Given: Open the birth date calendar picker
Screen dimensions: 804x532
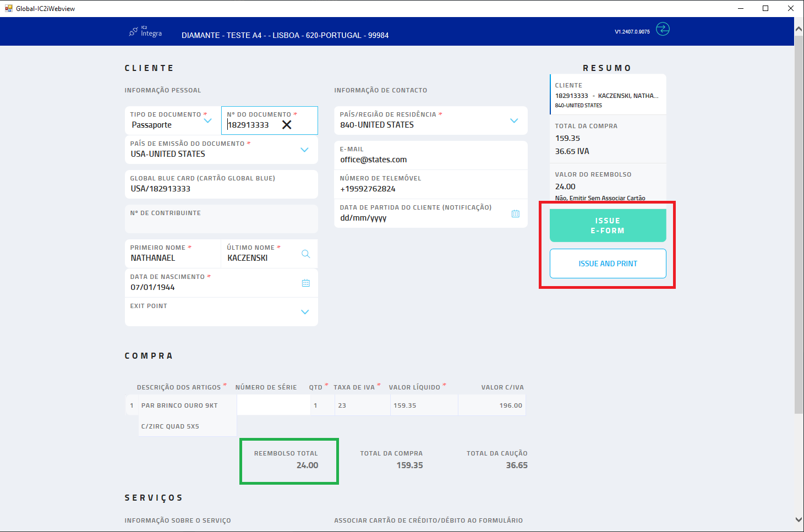Looking at the screenshot, I should click(305, 283).
